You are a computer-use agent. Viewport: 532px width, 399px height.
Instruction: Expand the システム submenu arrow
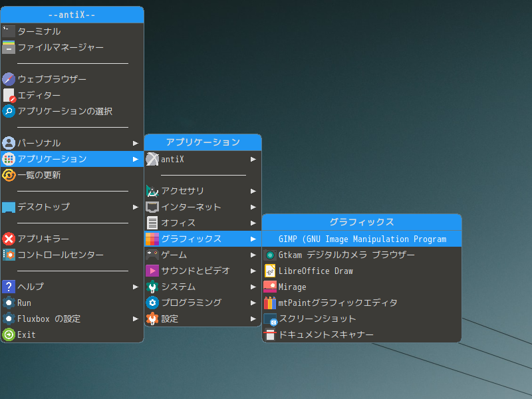coord(253,287)
